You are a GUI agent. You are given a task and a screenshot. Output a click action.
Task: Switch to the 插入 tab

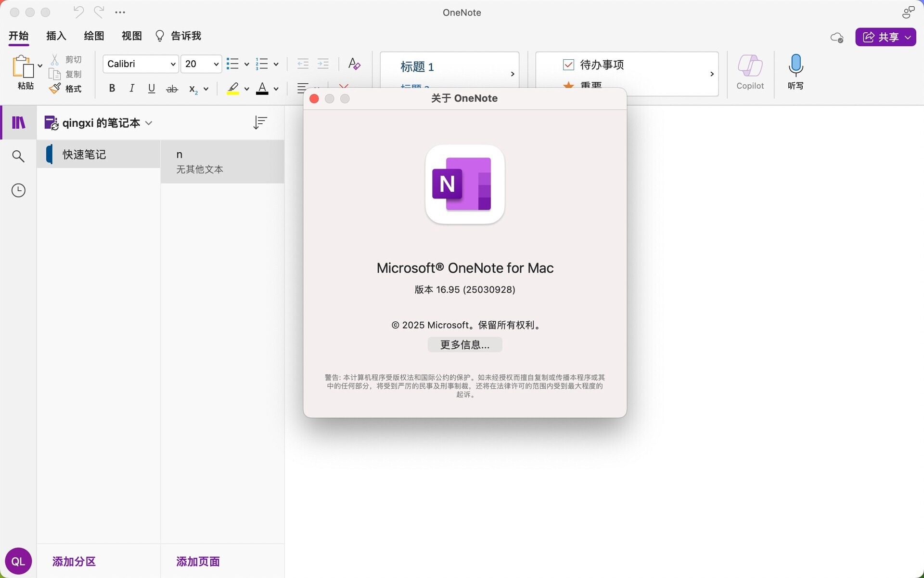(56, 36)
